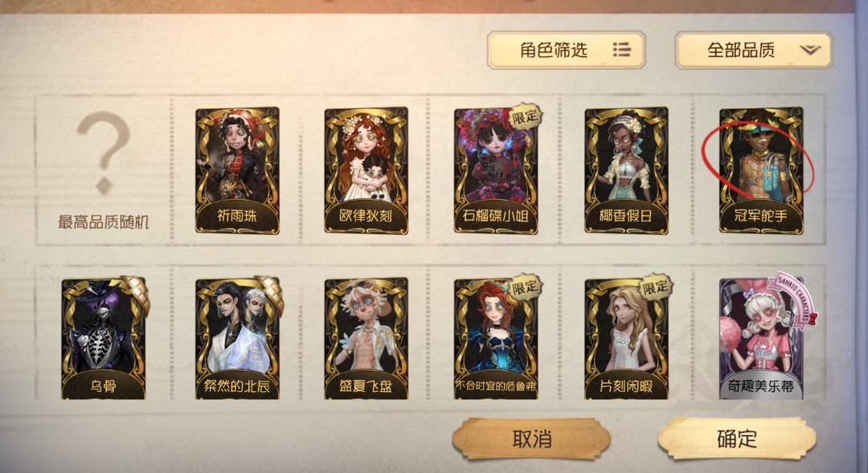Screen dimensions: 868x473
Task: Confirm selection with 确定 button
Action: click(x=737, y=438)
